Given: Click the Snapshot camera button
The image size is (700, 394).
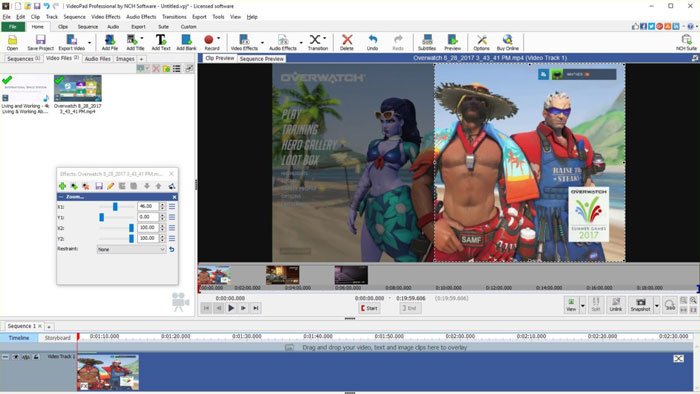Looking at the screenshot, I should tap(641, 305).
